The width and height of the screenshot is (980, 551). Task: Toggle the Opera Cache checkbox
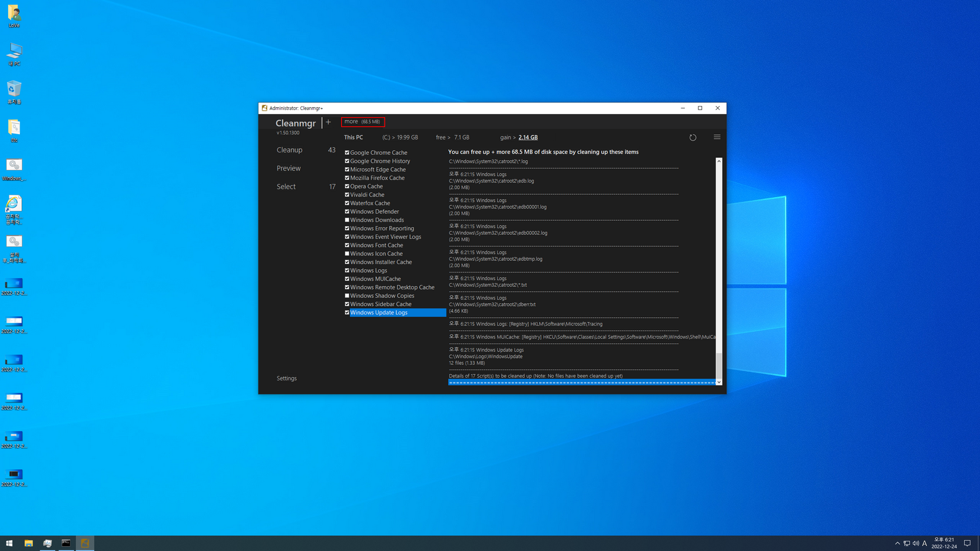[x=347, y=186]
